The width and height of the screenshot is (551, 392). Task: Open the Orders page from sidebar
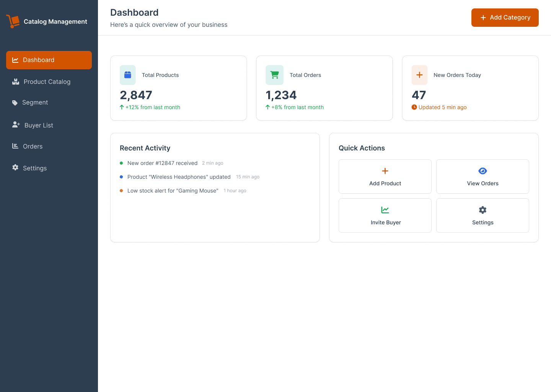pos(33,147)
